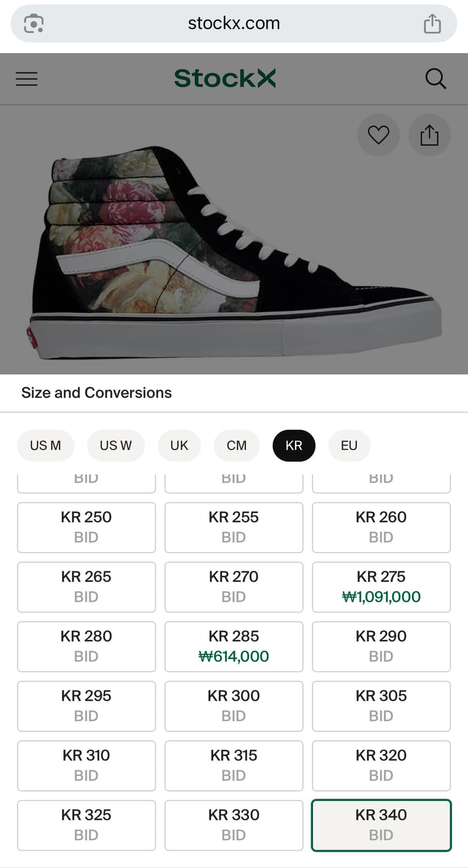Tap the stockx.com address bar
Image resolution: width=468 pixels, height=868 pixels.
234,24
